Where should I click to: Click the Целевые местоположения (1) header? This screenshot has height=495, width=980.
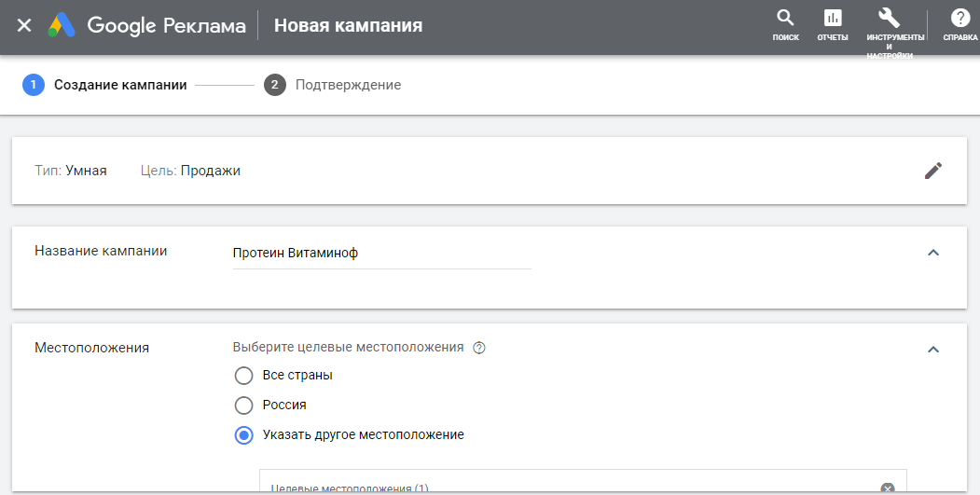[x=349, y=488]
